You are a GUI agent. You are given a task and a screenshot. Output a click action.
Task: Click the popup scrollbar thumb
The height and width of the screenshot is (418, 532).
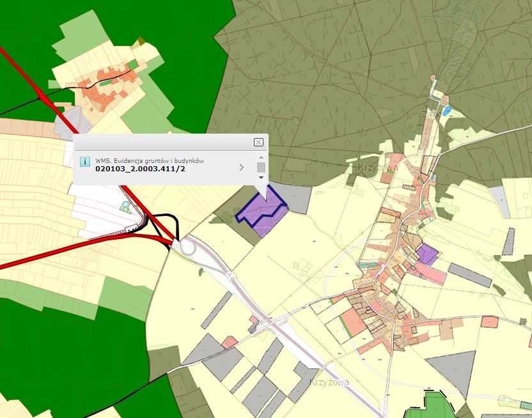pos(261,167)
